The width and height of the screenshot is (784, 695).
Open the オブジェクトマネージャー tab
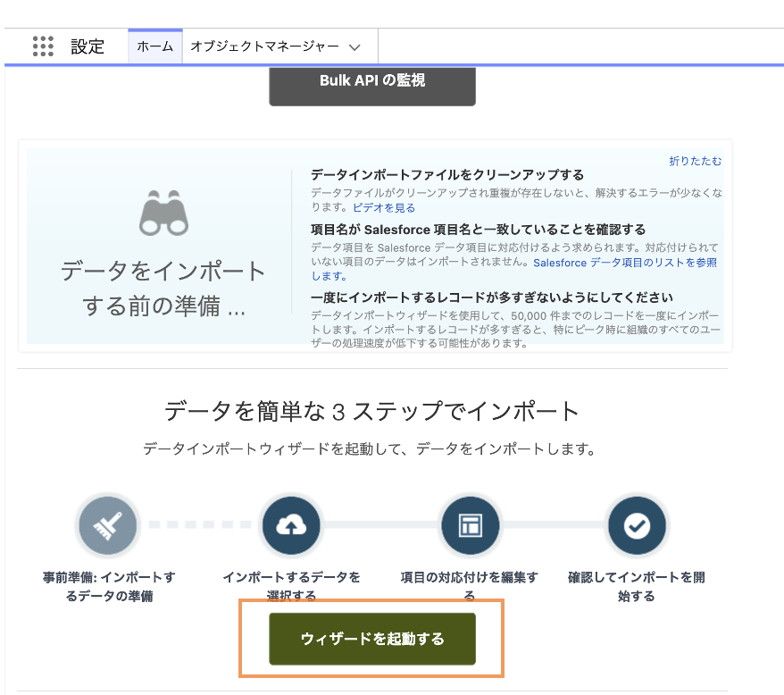[x=264, y=46]
